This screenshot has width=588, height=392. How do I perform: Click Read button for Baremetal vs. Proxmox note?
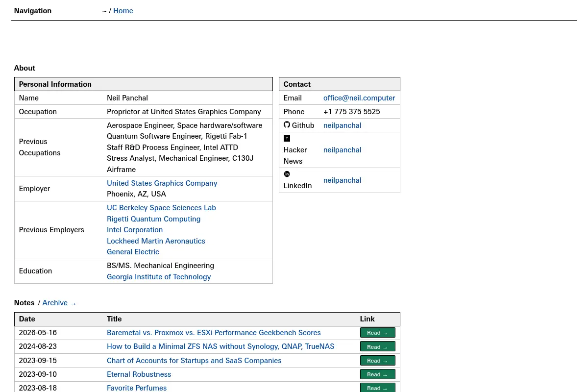coord(377,333)
